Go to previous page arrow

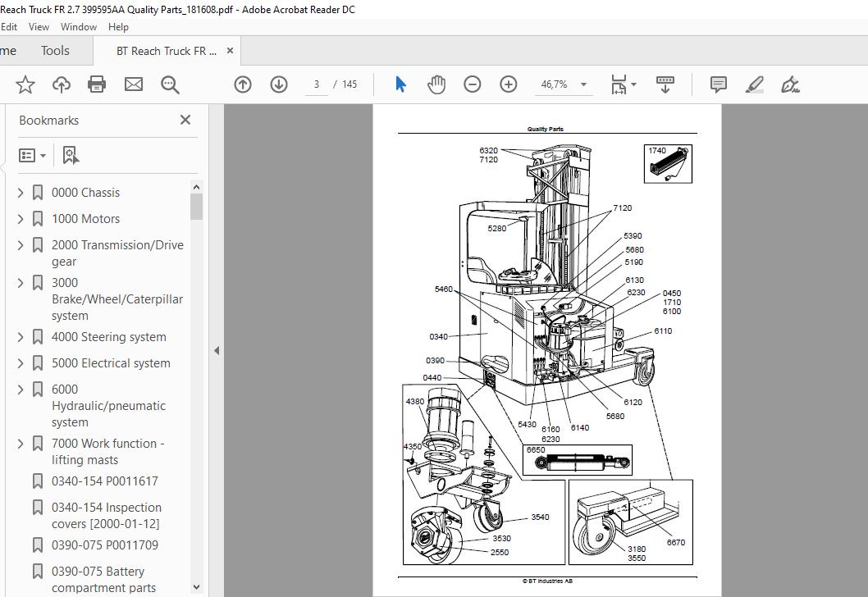pos(243,84)
